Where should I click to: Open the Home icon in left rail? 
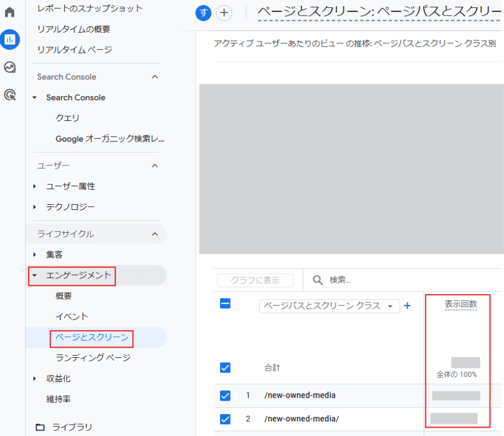(10, 12)
